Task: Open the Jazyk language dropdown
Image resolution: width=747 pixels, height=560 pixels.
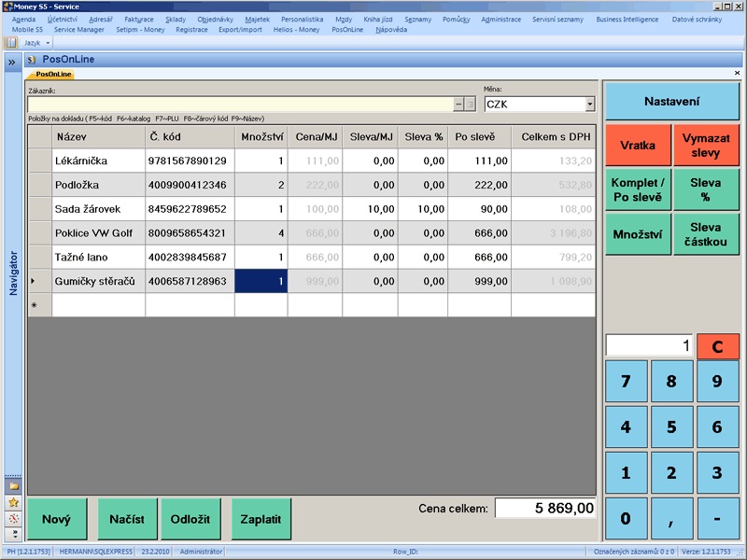Action: [x=36, y=43]
